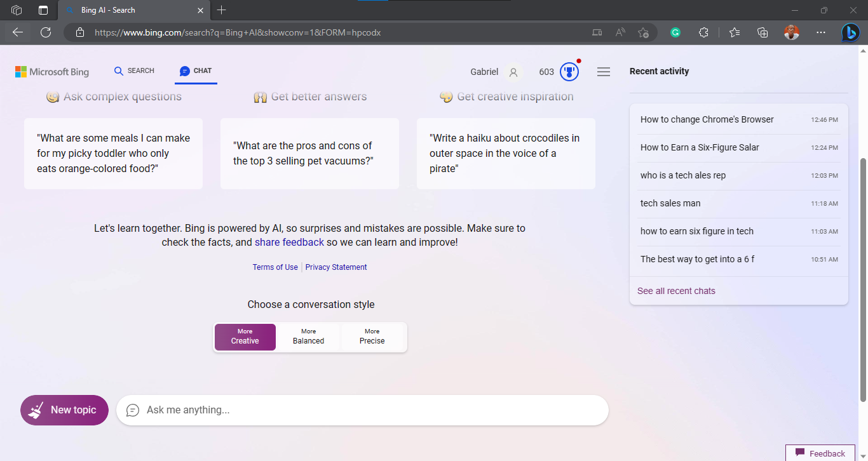Open the Terms of Use link

[275, 267]
